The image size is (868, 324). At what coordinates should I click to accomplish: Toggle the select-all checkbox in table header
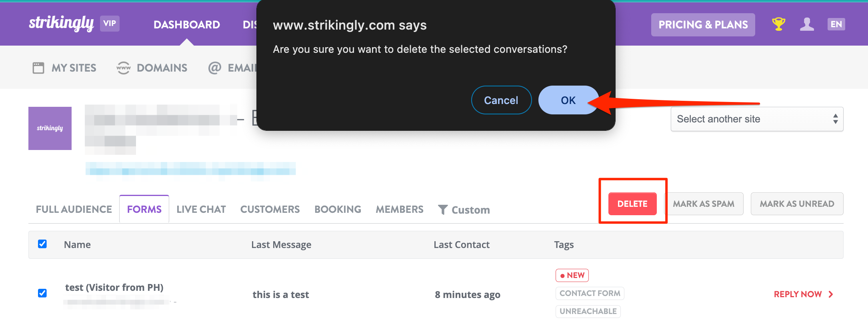click(x=42, y=244)
